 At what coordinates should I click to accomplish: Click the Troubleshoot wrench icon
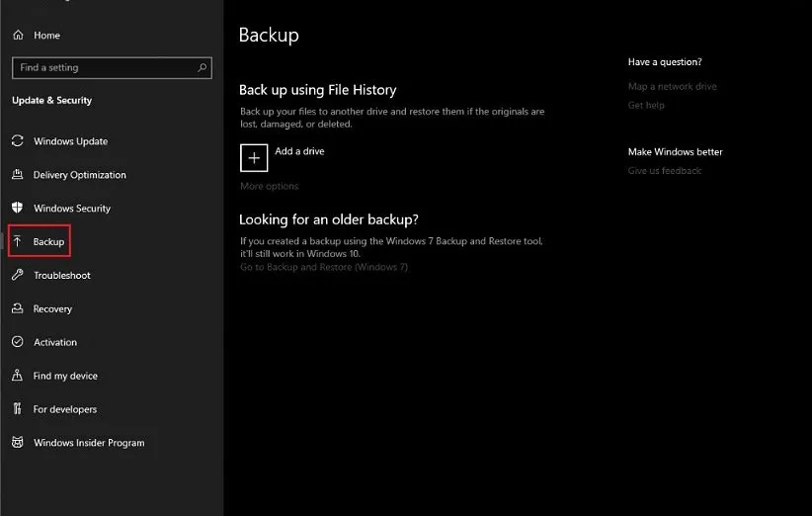tap(18, 276)
